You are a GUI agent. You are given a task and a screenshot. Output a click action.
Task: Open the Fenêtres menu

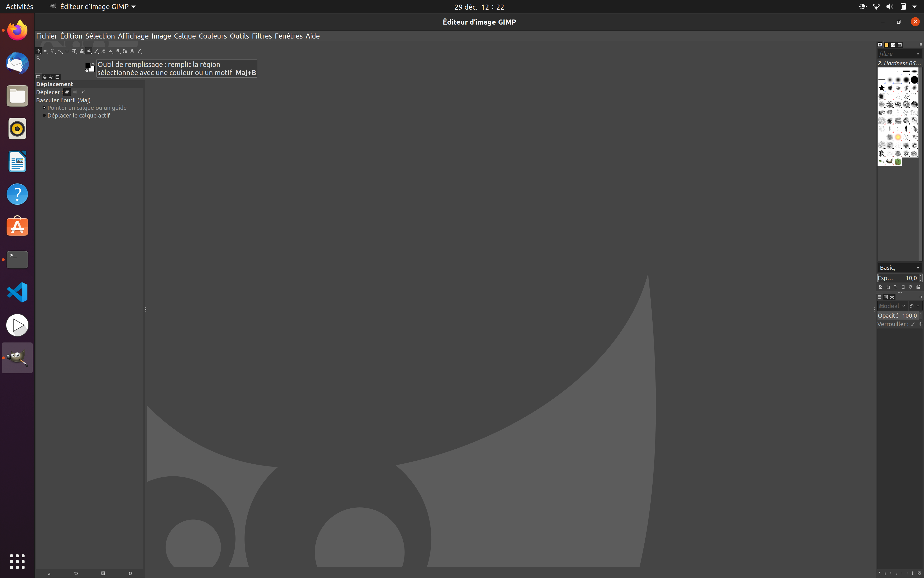point(289,36)
